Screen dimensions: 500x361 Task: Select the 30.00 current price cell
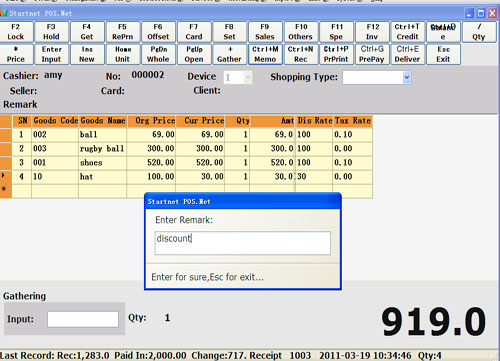pyautogui.click(x=200, y=177)
